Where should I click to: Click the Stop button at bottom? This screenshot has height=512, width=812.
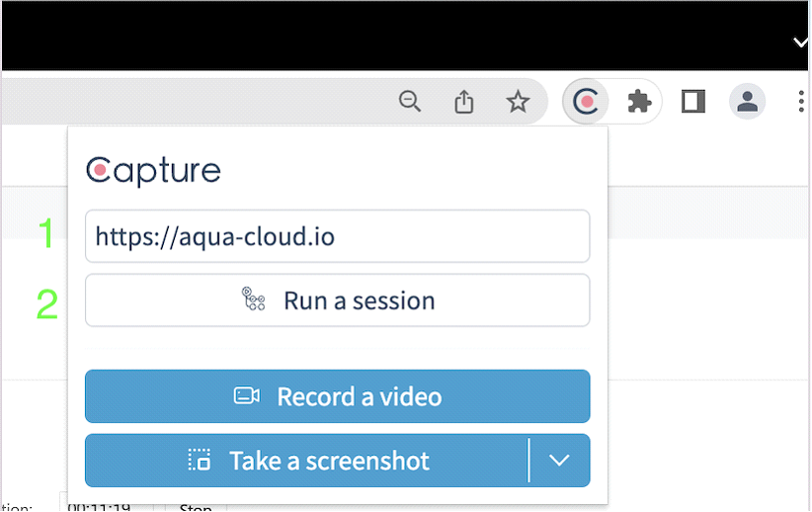pyautogui.click(x=196, y=507)
